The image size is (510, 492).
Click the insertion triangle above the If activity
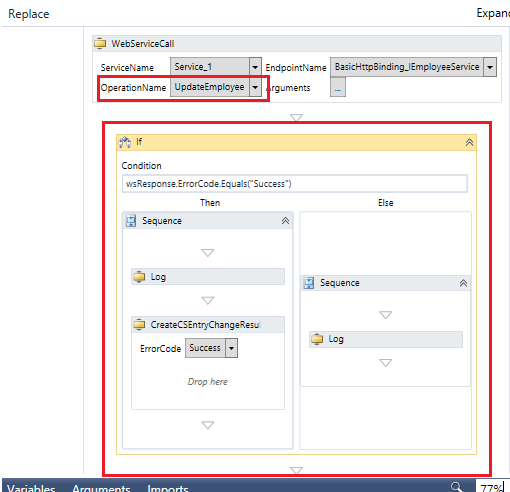click(296, 117)
